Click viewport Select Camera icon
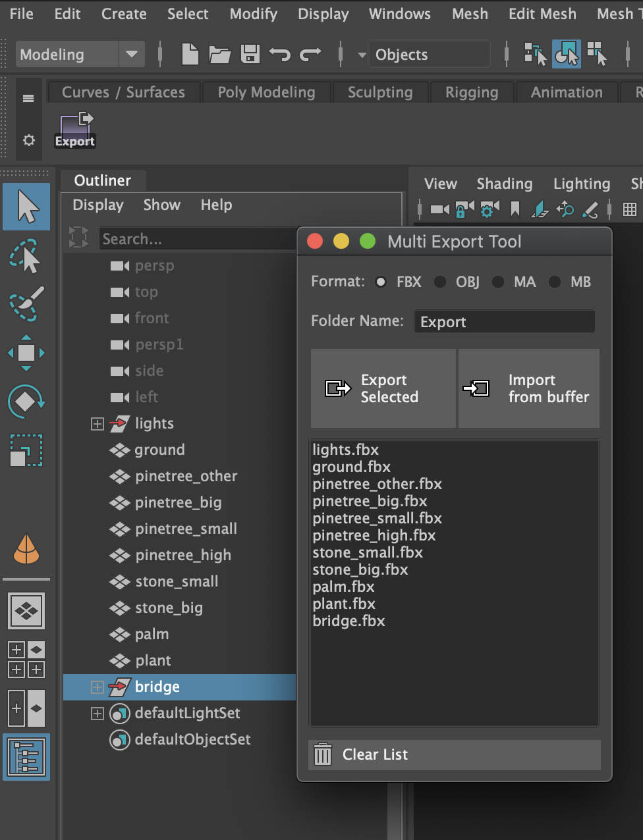Viewport: 643px width, 840px height. click(439, 209)
